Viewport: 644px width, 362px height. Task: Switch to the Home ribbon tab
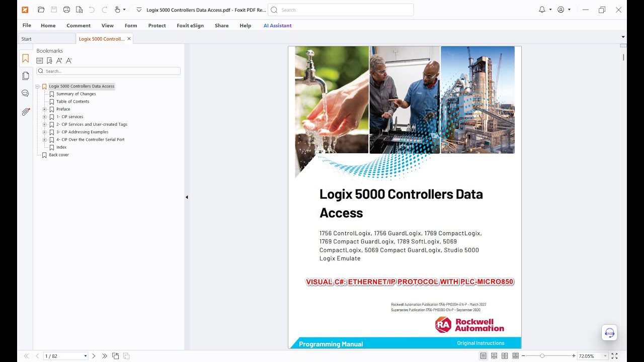[x=48, y=26]
